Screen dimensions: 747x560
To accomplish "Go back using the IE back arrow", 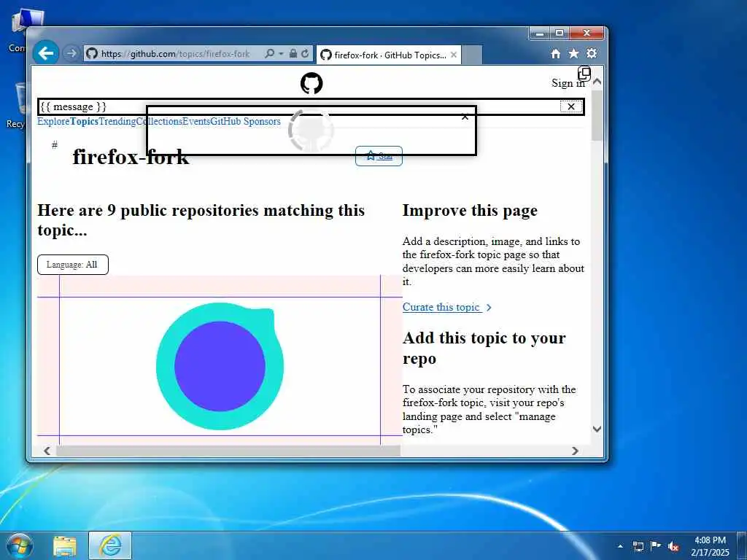I will coord(46,52).
